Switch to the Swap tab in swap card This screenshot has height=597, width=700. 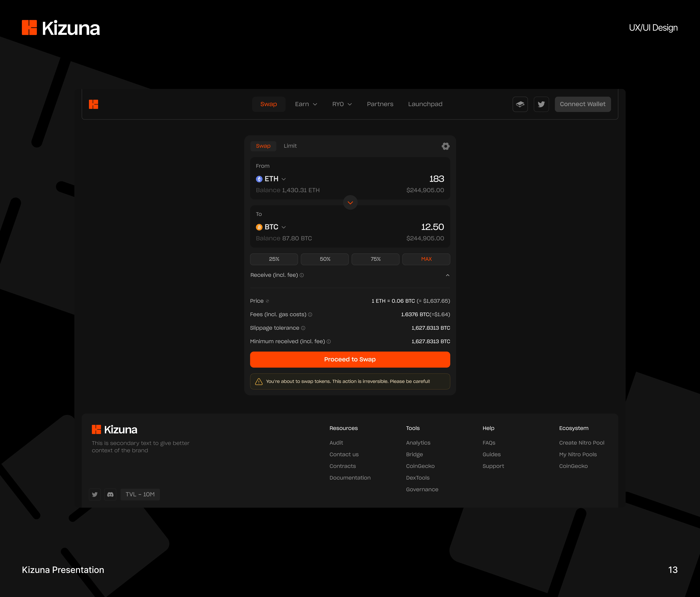point(263,146)
